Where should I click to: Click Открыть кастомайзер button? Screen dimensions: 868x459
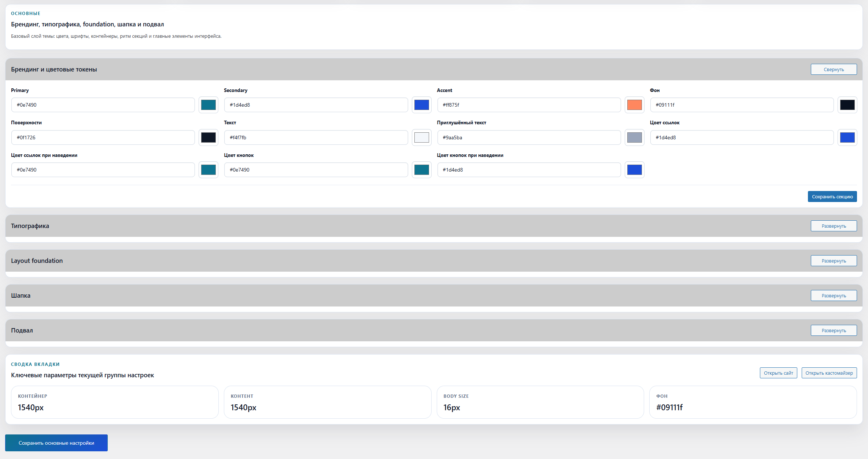click(x=829, y=373)
